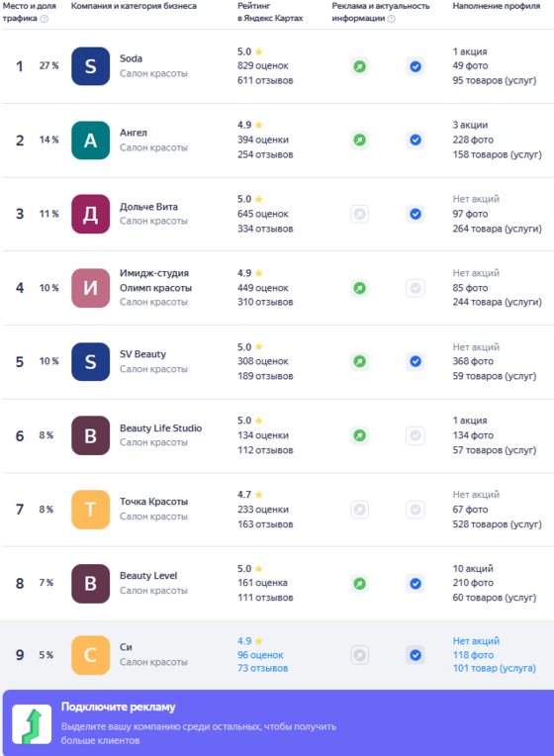Open the 118 фото link for Си

[473, 655]
